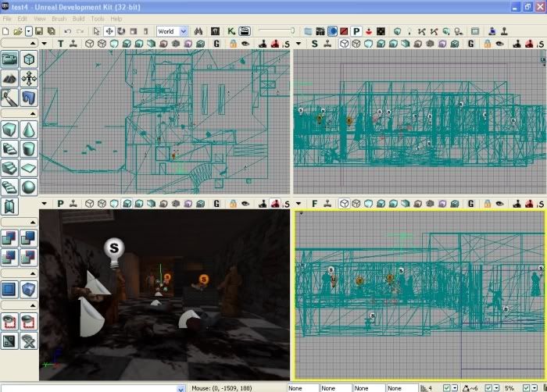The width and height of the screenshot is (547, 392).
Task: Activate the Geometry mode cube icon
Action: [29, 60]
